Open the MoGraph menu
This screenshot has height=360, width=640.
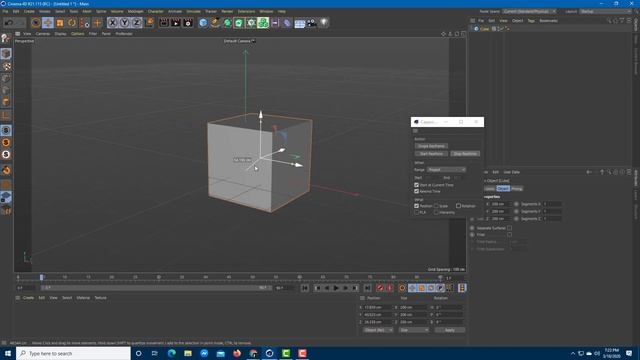tap(136, 11)
